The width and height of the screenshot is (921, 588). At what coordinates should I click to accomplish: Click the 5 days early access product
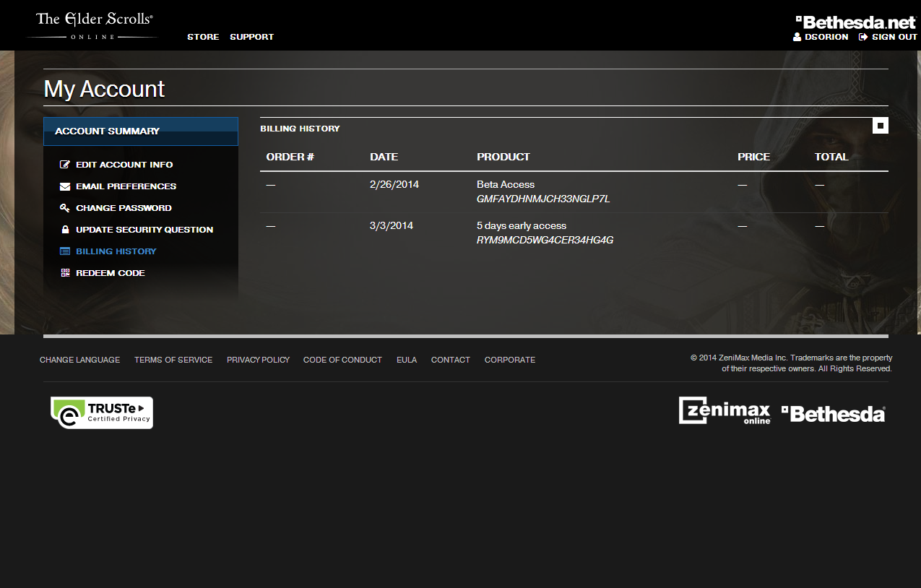click(x=522, y=225)
